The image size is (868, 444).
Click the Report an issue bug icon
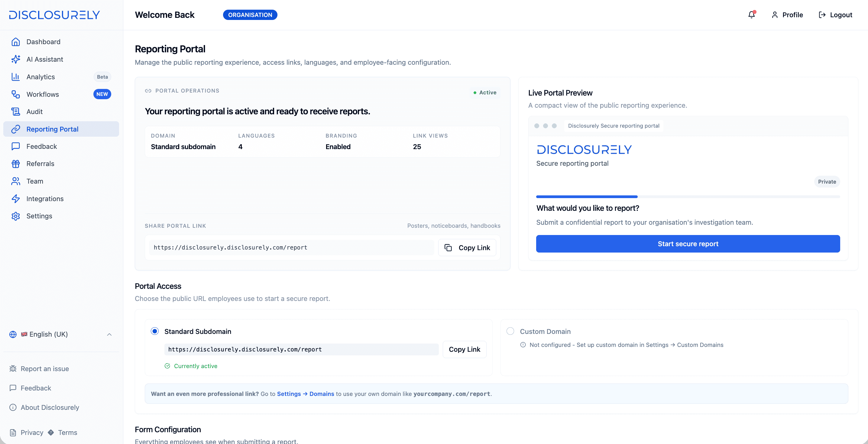[x=13, y=368]
